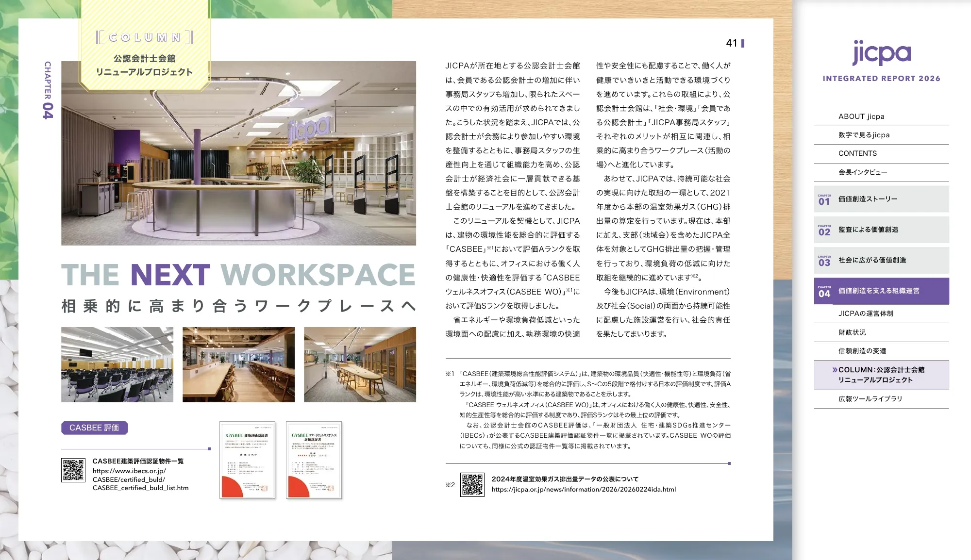Open the jicpa logo in the sidebar
This screenshot has width=971, height=560.
pos(881,52)
